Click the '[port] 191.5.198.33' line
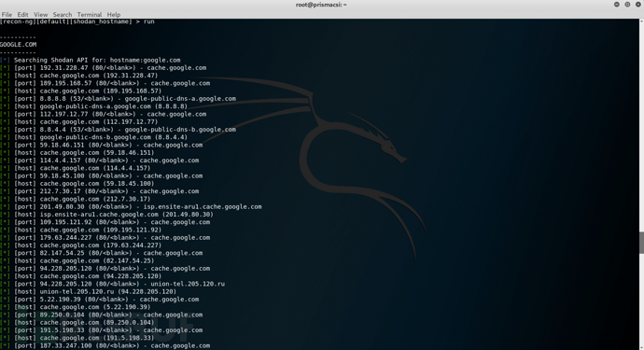644x350 pixels. [102, 330]
